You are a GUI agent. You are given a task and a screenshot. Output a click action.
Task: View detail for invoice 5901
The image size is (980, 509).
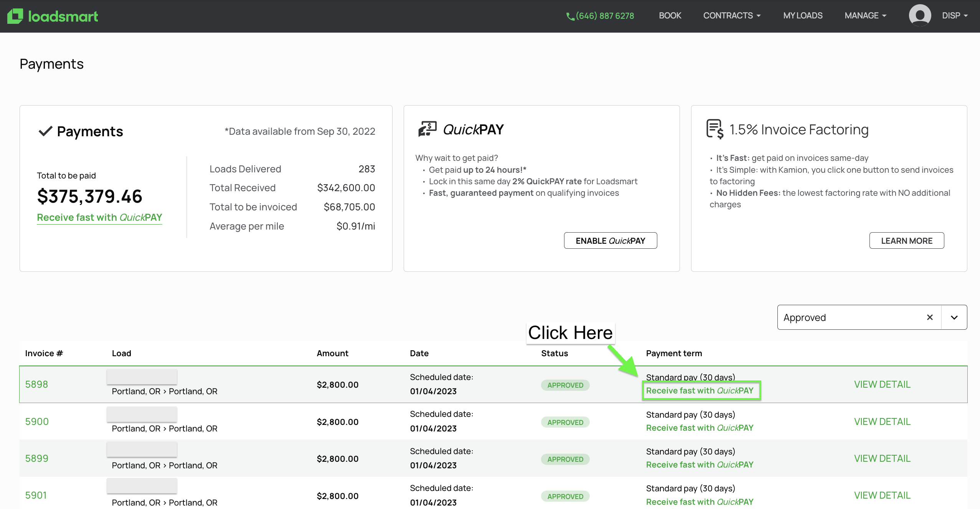[x=882, y=495]
